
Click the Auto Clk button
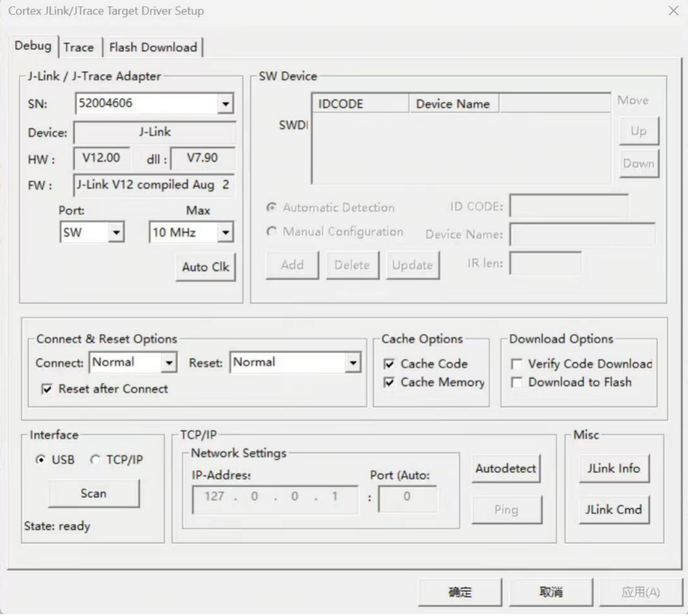click(206, 267)
